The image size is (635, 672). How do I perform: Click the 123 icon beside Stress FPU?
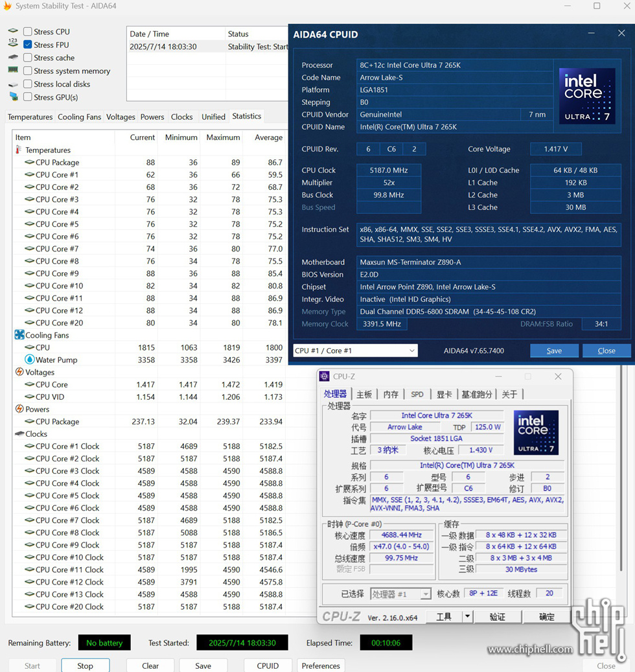13,42
